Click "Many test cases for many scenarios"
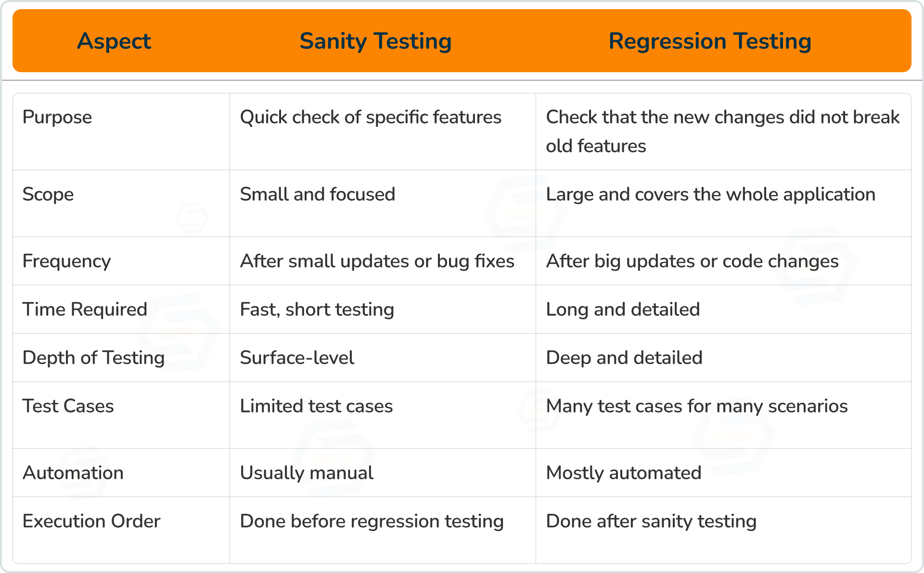This screenshot has height=573, width=924. [696, 406]
